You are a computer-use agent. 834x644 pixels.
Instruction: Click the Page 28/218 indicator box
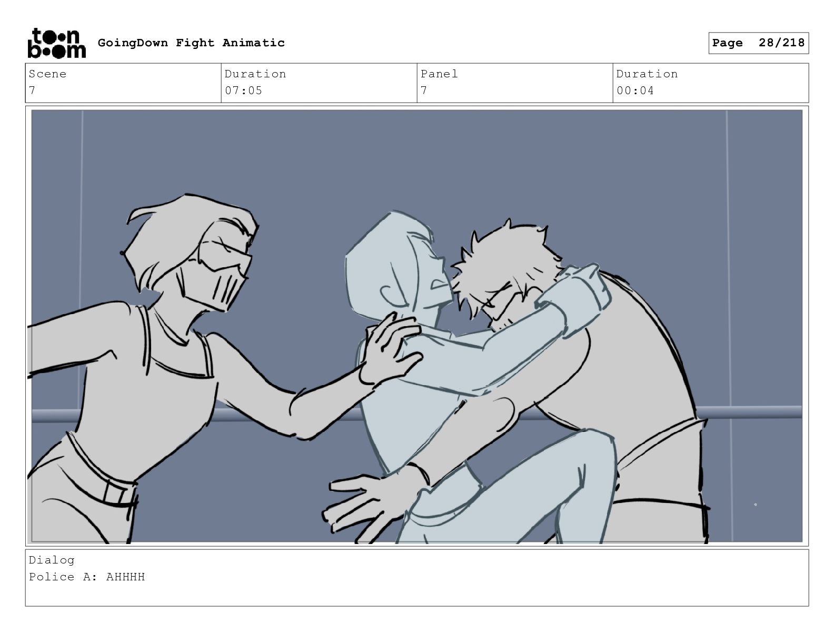point(758,43)
